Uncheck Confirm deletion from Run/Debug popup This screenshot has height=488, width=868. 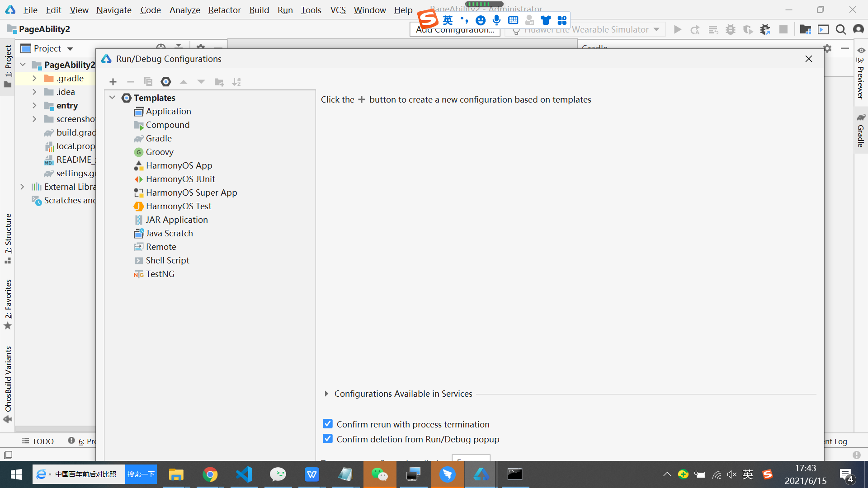328,439
